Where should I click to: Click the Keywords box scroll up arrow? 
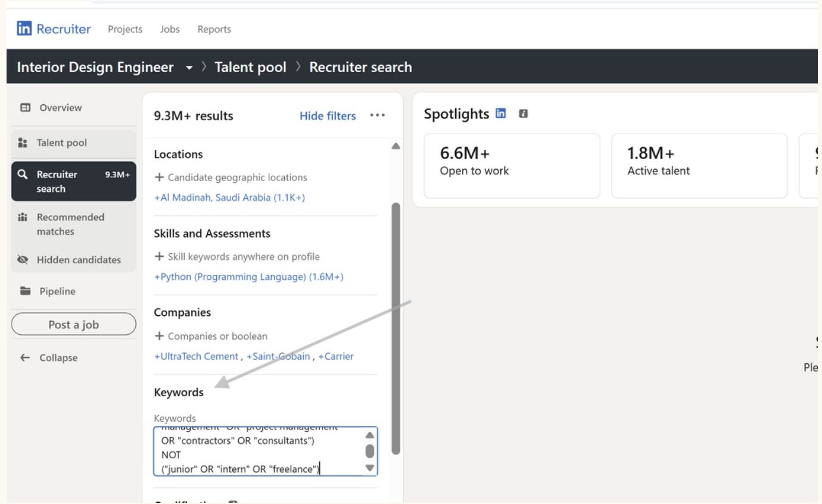coord(370,435)
